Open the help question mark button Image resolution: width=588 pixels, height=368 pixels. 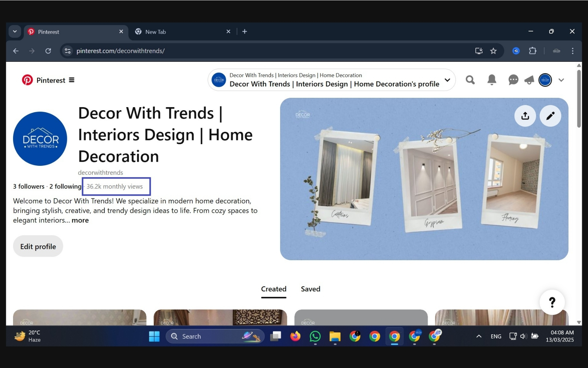pyautogui.click(x=552, y=302)
